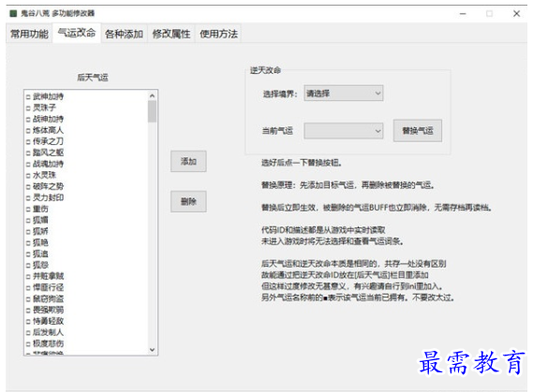533x392 pixels.
Task: Toggle the 极度悲伤 checkbox
Action: [28, 343]
